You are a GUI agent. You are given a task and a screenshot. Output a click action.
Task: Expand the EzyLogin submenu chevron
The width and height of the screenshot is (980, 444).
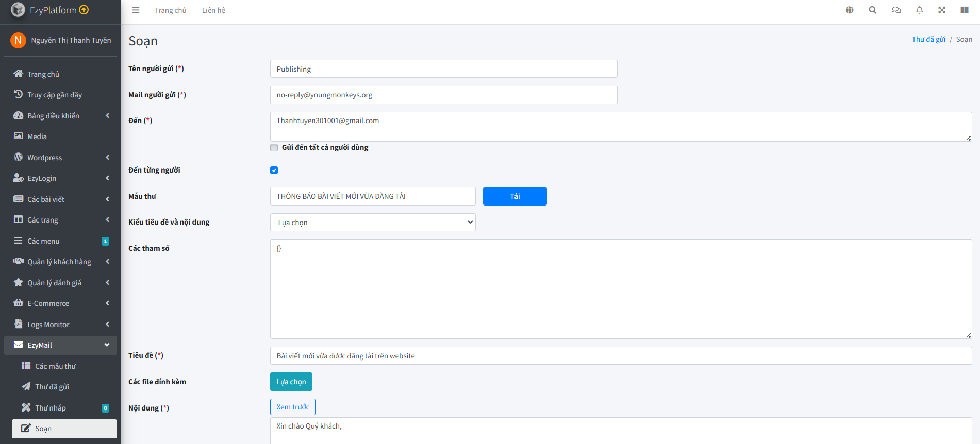pyautogui.click(x=107, y=178)
